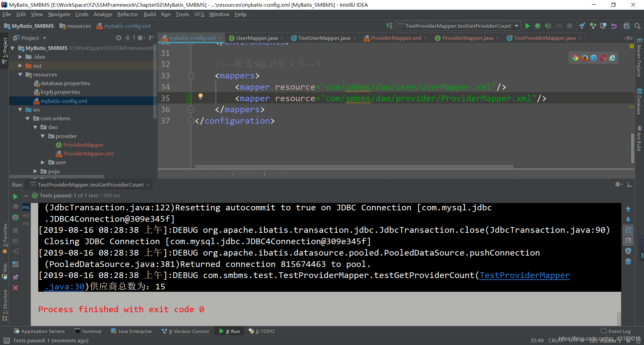
Task: Rerun tests in the Run panel
Action: pyautogui.click(x=15, y=197)
